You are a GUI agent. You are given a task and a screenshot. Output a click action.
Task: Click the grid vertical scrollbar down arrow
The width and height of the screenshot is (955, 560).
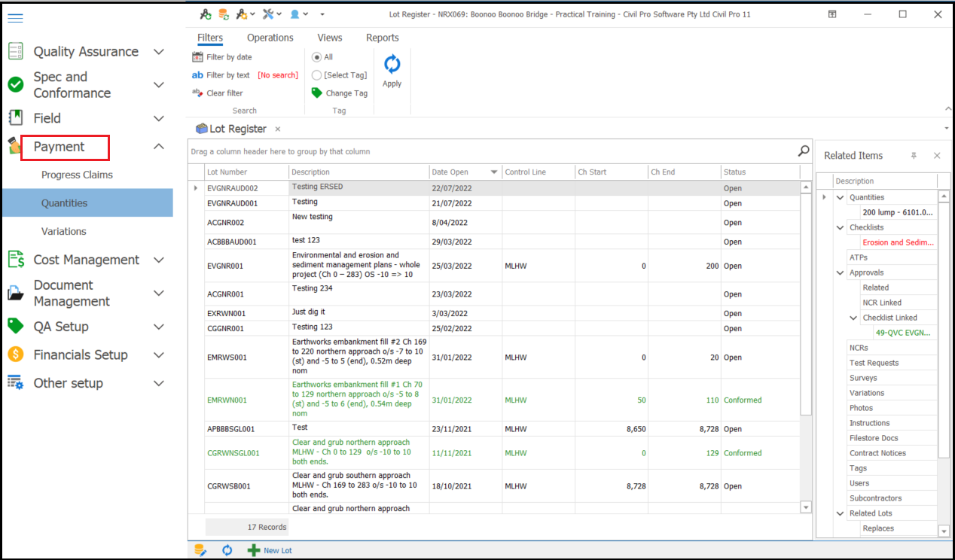(806, 507)
